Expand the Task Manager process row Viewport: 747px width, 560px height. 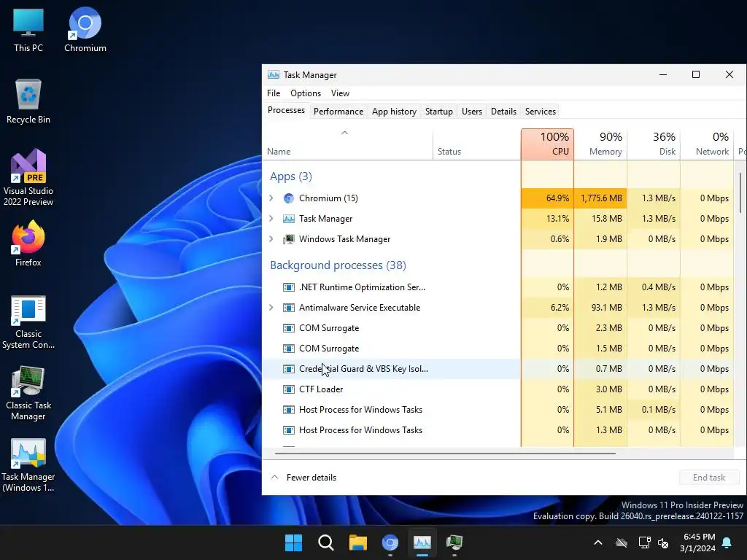271,219
